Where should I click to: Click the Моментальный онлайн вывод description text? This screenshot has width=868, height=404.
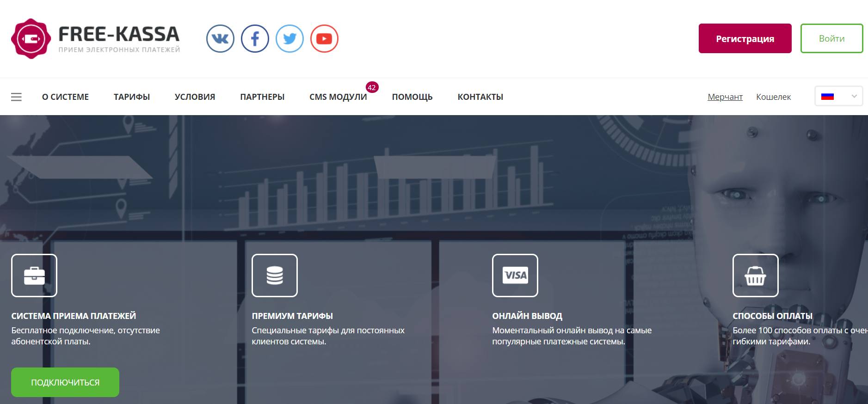[x=572, y=336]
